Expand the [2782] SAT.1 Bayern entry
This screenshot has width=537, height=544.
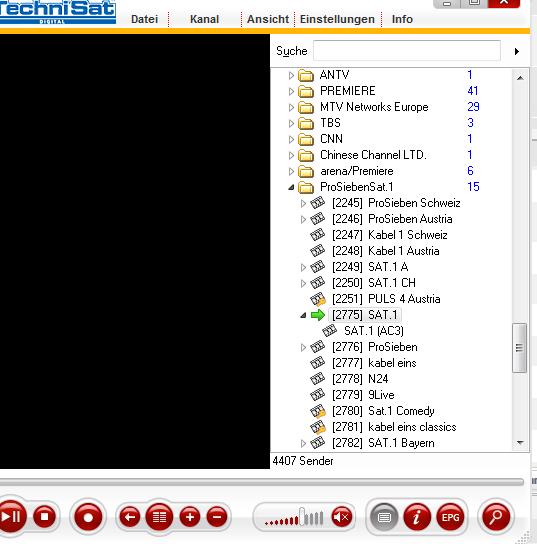click(x=303, y=443)
